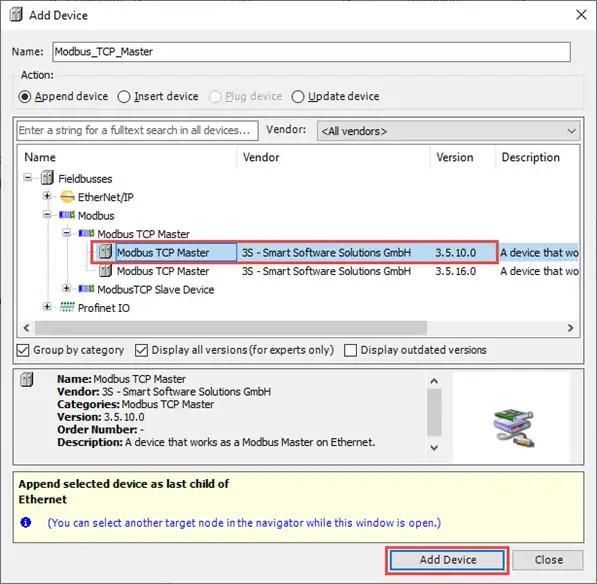The height and width of the screenshot is (584, 597).
Task: Click the Add Device button
Action: tap(447, 560)
